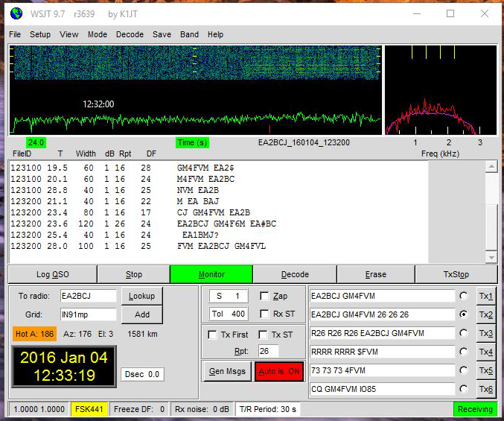
Task: Click the decode list scroll down arrow
Action: click(491, 257)
